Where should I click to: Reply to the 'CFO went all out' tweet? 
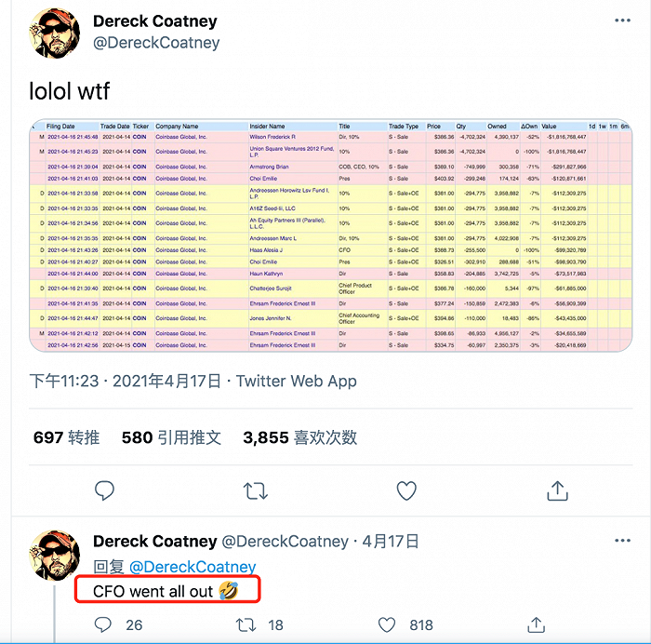tap(105, 624)
